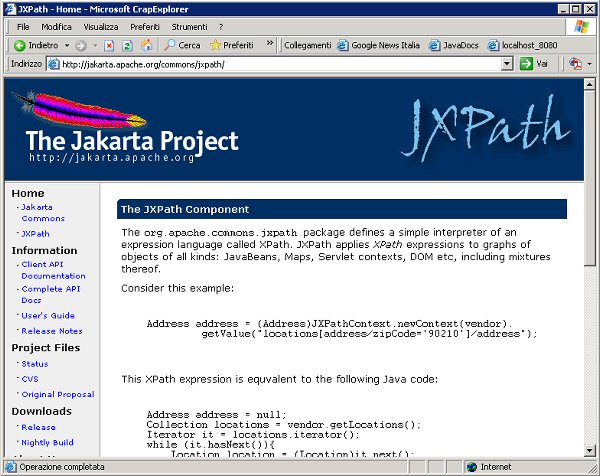Refresh the page using the refresh icon
Image resolution: width=600 pixels, height=476 pixels.
(x=127, y=46)
